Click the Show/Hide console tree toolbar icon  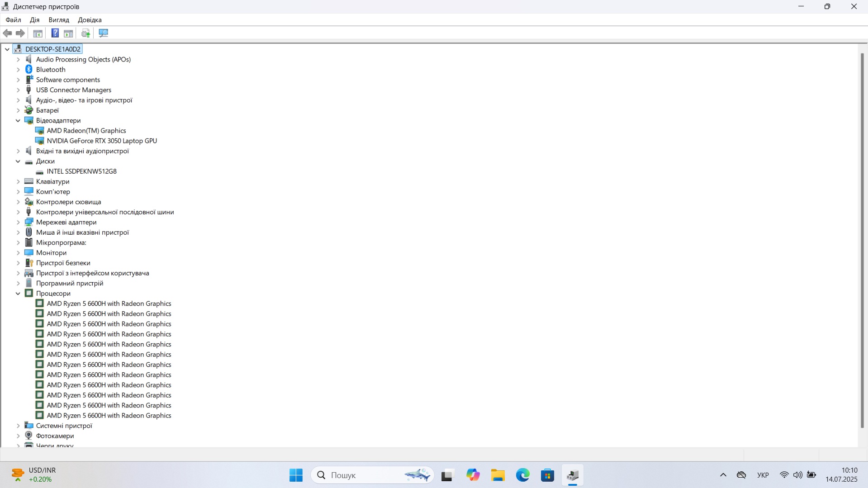38,33
